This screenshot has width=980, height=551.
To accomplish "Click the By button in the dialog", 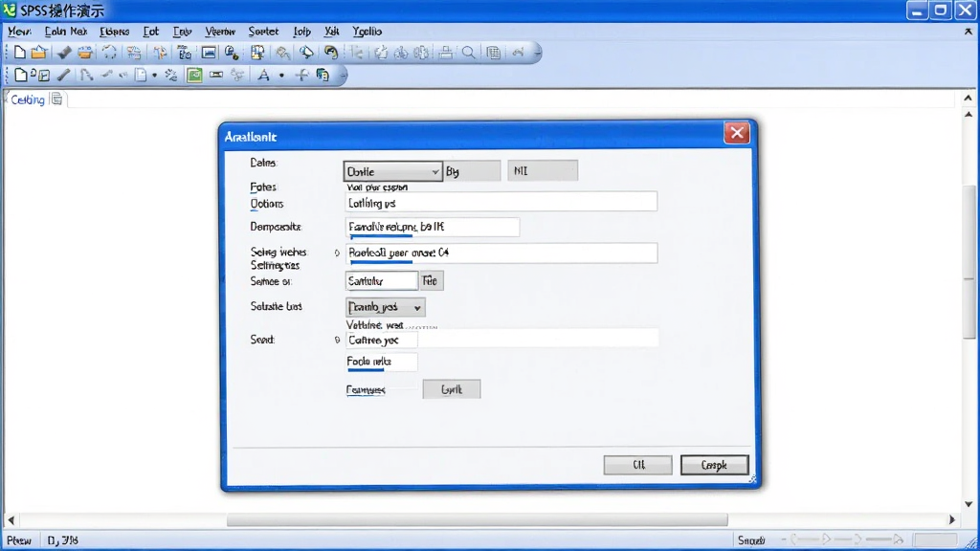I will [472, 171].
